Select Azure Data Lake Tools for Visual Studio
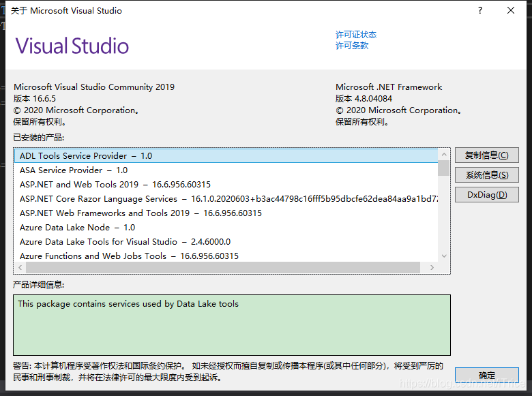 pos(226,241)
